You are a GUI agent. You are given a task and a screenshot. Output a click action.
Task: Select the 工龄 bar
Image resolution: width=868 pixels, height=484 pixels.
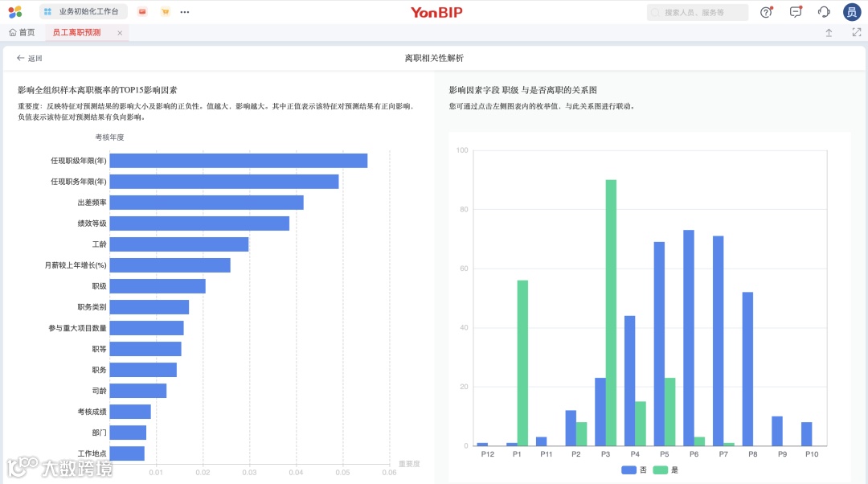[178, 244]
